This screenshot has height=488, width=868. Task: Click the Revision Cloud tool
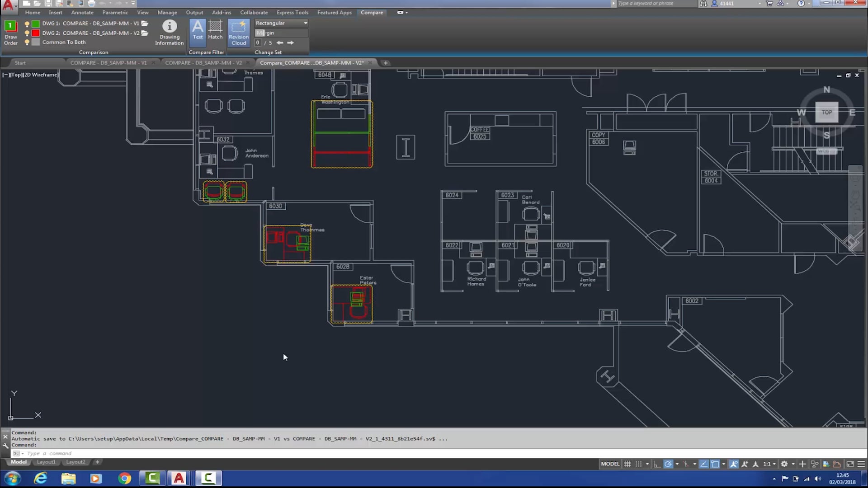tap(238, 33)
